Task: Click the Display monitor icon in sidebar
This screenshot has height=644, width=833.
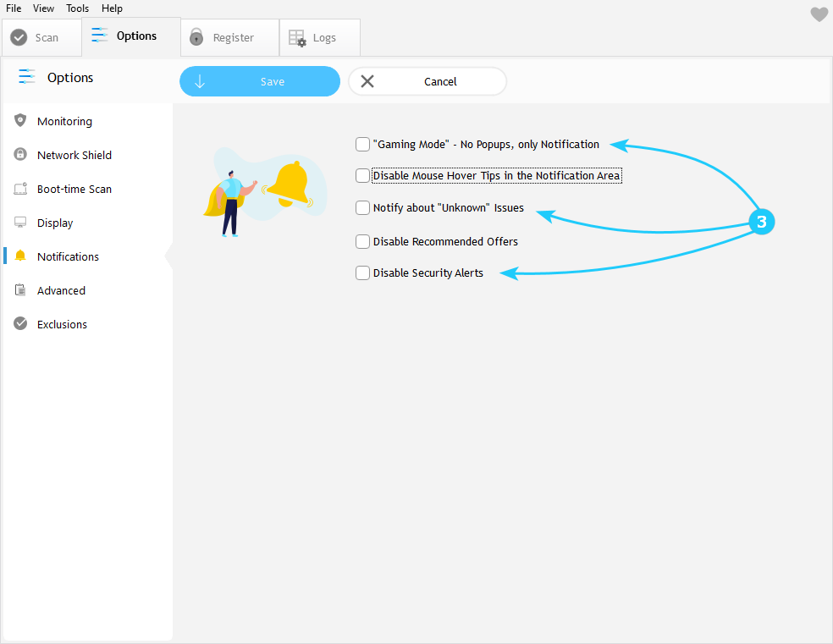Action: click(x=20, y=223)
